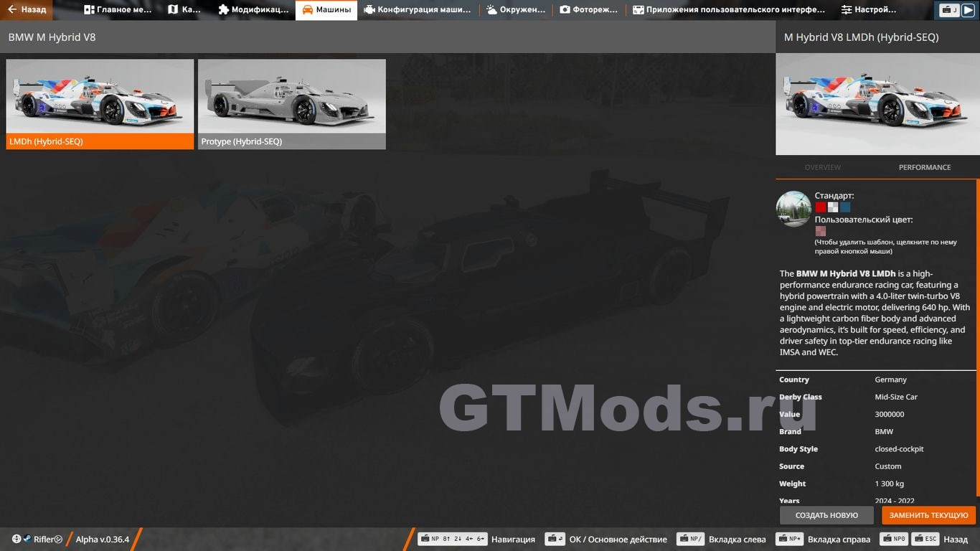This screenshot has width=980, height=551.
Task: Click СОЗДАТЬ НОВУЮ button
Action: click(826, 515)
